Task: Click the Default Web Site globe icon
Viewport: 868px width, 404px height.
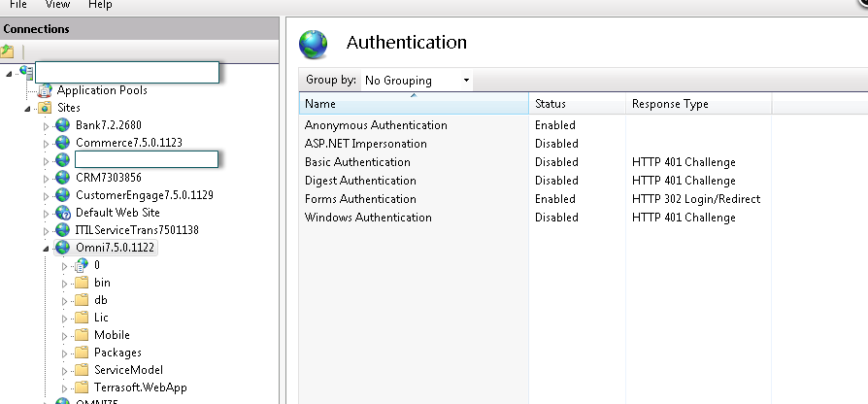Action: coord(63,213)
